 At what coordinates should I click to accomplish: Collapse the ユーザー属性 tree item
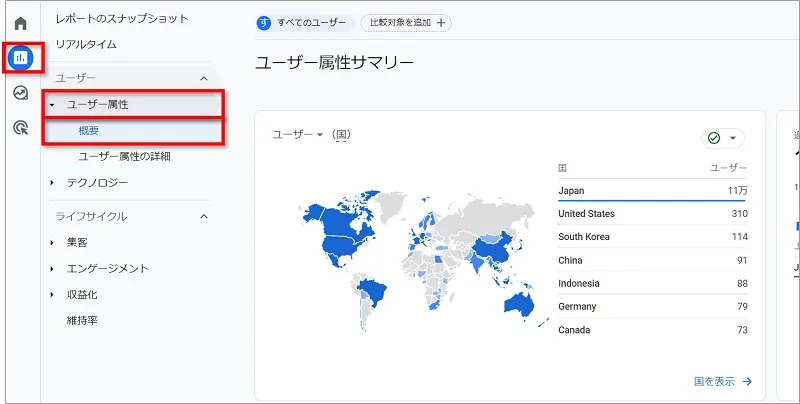52,105
